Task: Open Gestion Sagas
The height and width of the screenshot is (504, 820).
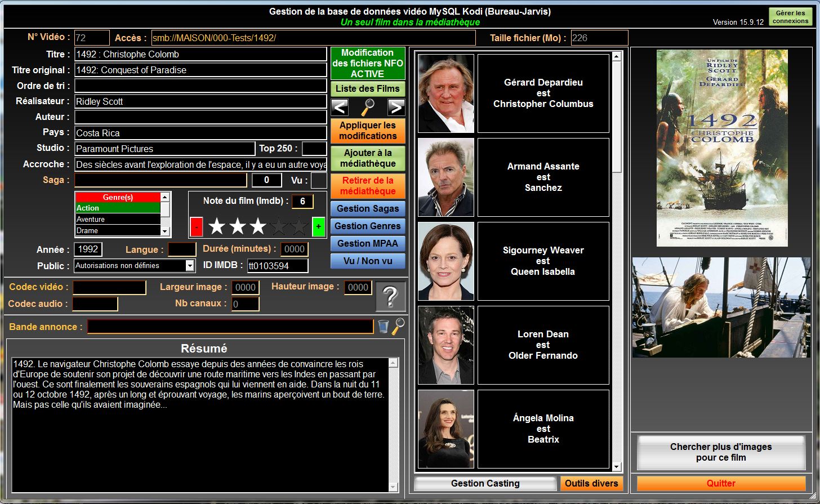Action: point(368,208)
